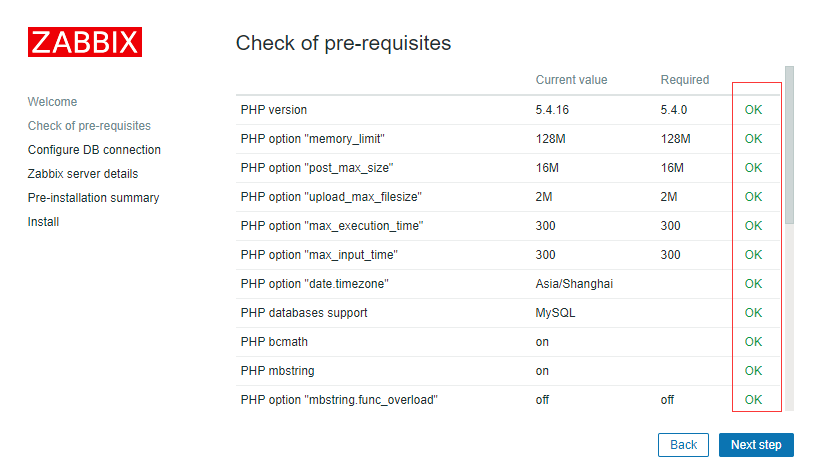Click the ZABBIX logo

(x=85, y=42)
